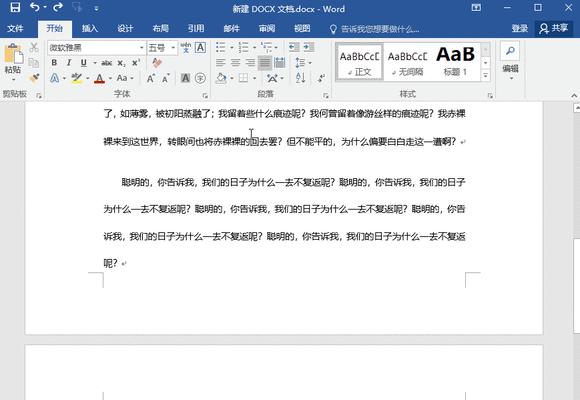Screen dimensions: 580x400
Task: Open the borders dropdown
Action: point(254,78)
